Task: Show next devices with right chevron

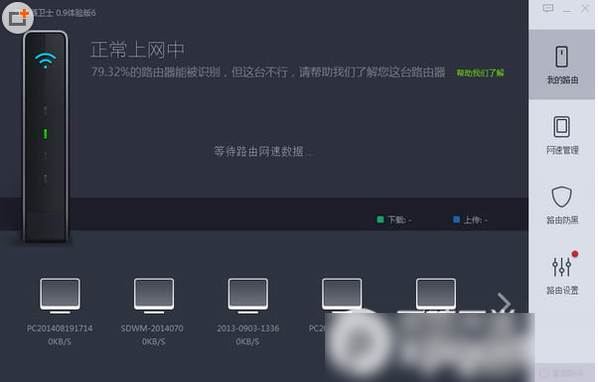Action: tap(504, 303)
